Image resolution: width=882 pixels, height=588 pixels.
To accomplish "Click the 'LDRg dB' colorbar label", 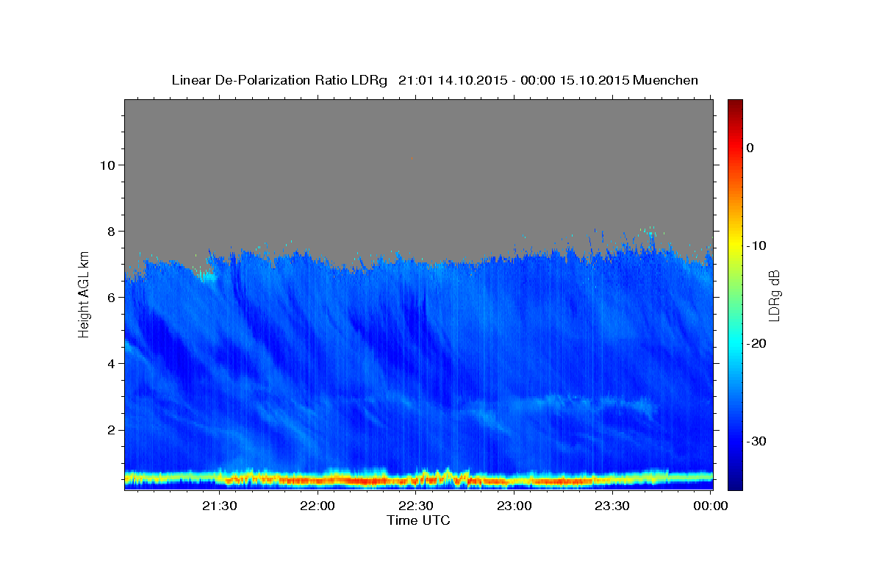I will tap(774, 295).
